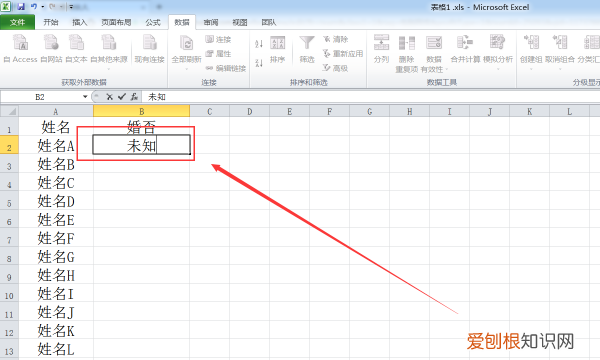
Task: Switch to the Home (开始) tab
Action: tap(51, 22)
